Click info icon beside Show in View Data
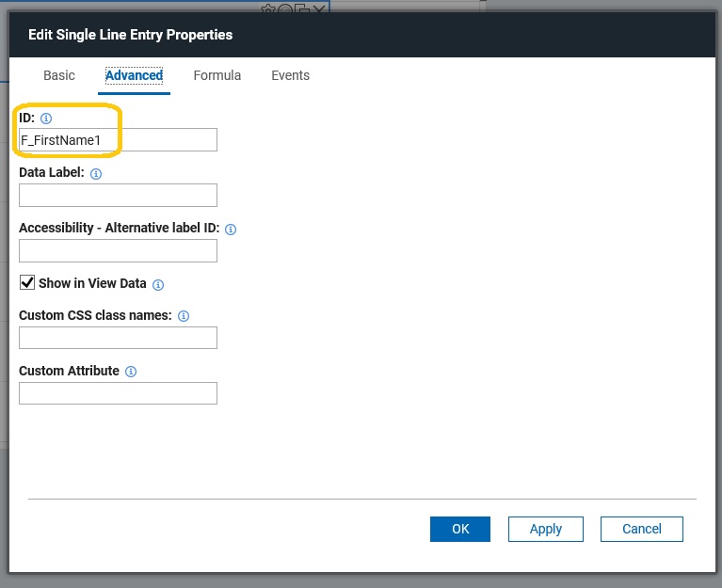 tap(158, 285)
